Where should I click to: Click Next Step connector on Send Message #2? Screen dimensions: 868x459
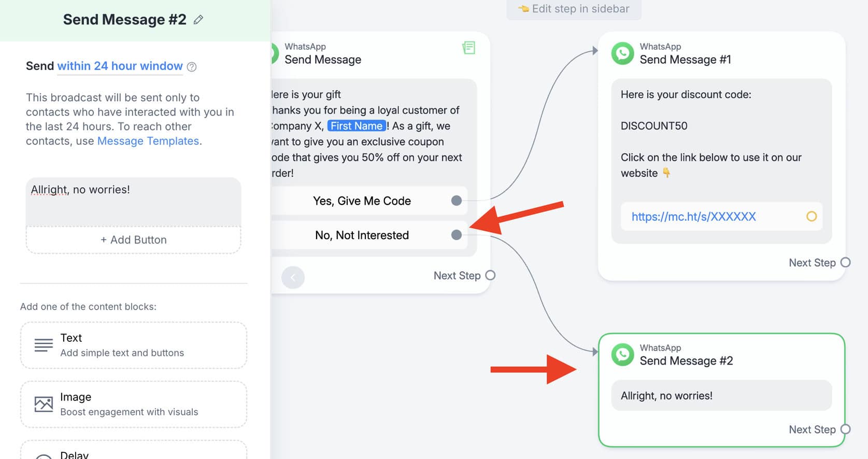point(845,429)
